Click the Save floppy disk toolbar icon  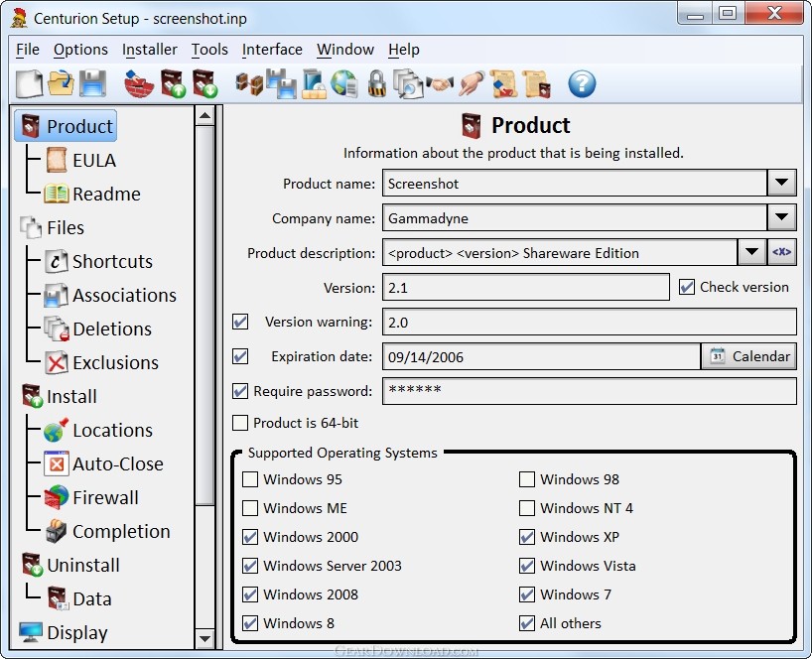click(x=92, y=83)
